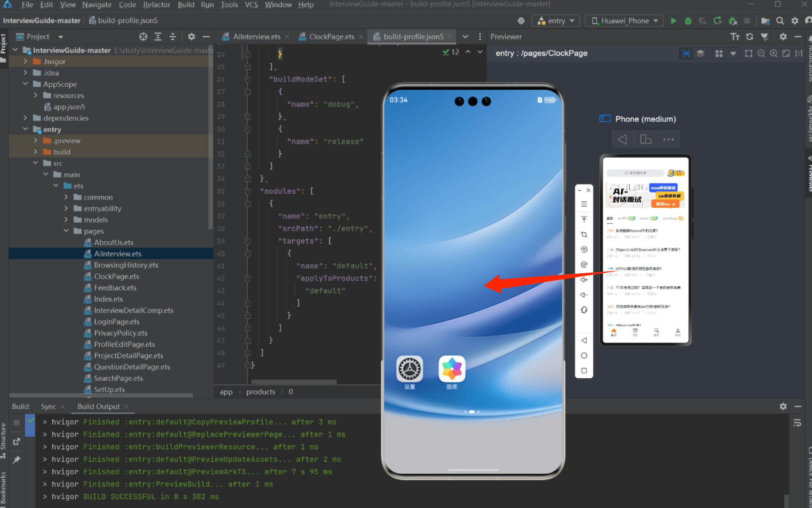Zoom out the preview
The height and width of the screenshot is (508, 812).
761,53
